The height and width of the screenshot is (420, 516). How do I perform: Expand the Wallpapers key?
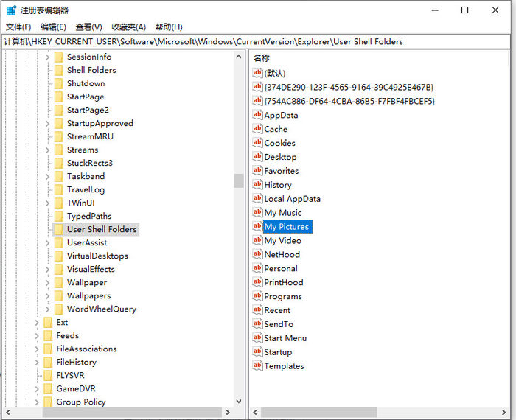coord(47,296)
